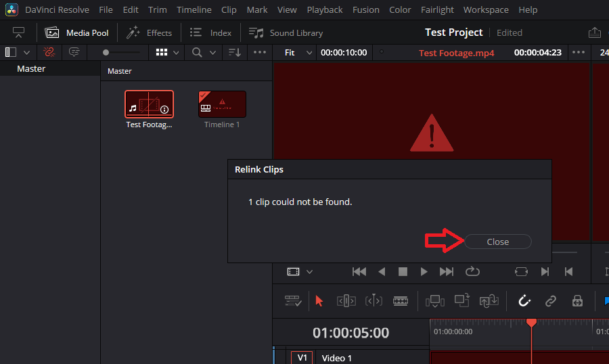This screenshot has height=364, width=609.
Task: Expand the Fit zoom dropdown in viewer
Action: tap(290, 52)
